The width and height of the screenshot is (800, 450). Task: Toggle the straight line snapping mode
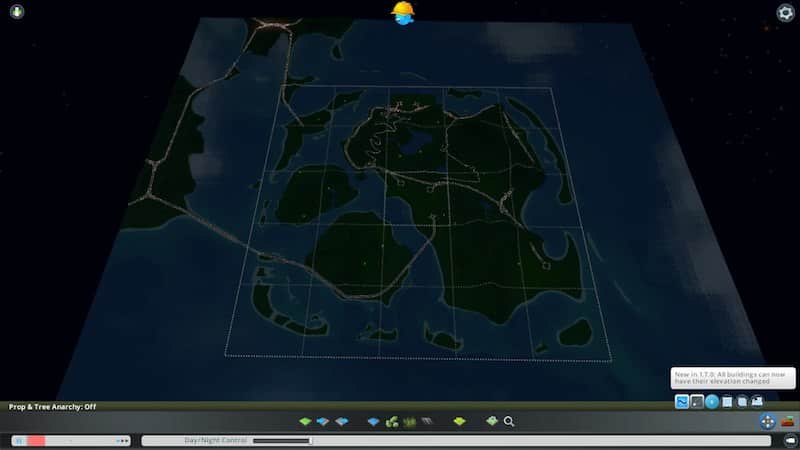tap(697, 402)
